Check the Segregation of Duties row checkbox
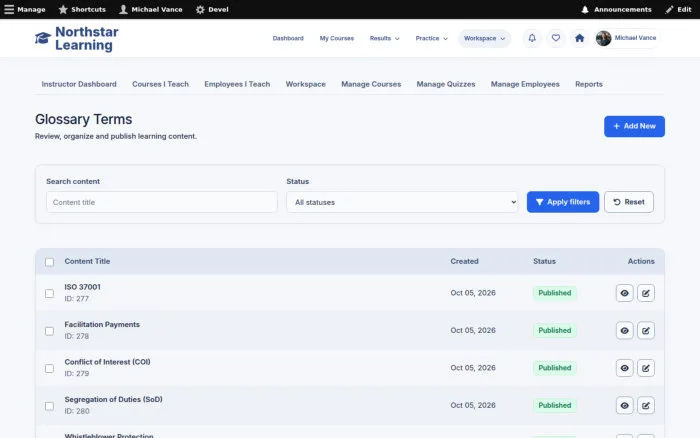This screenshot has width=700, height=438. tap(50, 406)
